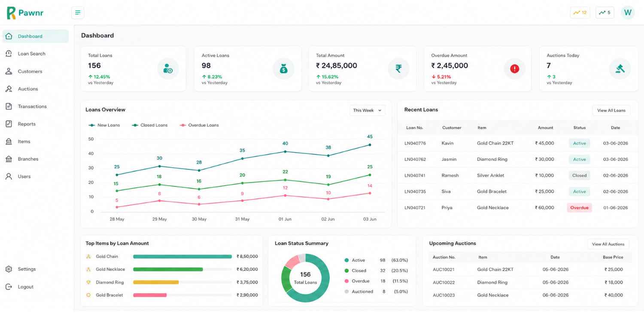Click the Overdue Amount red alert icon
The width and height of the screenshot is (644, 313).
514,69
